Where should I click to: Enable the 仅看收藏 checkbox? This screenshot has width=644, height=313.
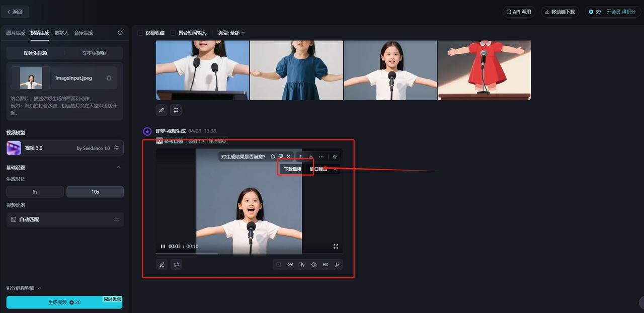tap(140, 32)
